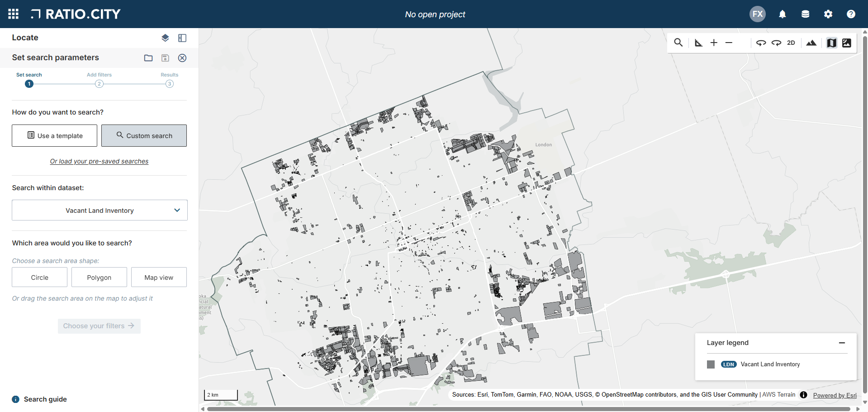This screenshot has width=868, height=412.
Task: Collapse the Layer legend panel
Action: (x=842, y=343)
